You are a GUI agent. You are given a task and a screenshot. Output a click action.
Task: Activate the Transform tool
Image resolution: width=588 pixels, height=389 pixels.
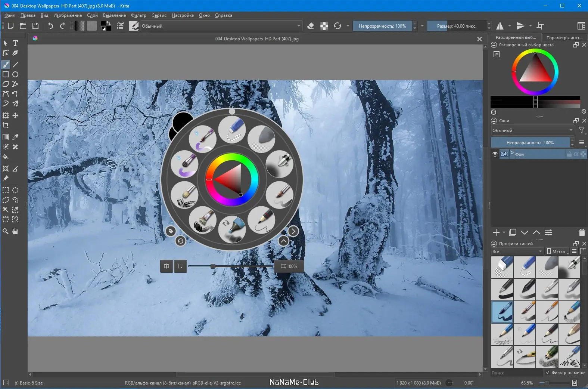6,115
